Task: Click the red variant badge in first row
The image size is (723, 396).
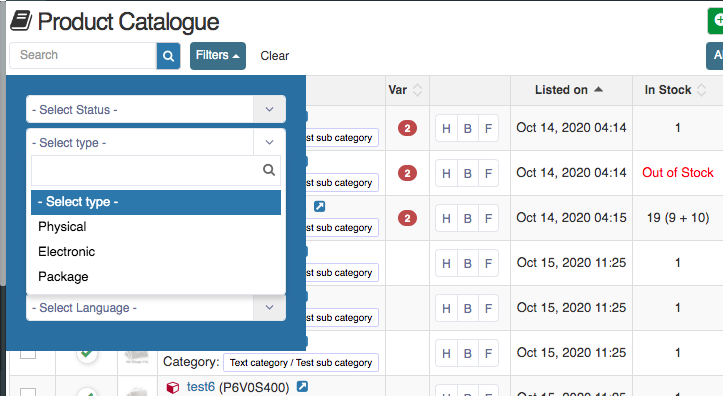Action: [x=407, y=128]
